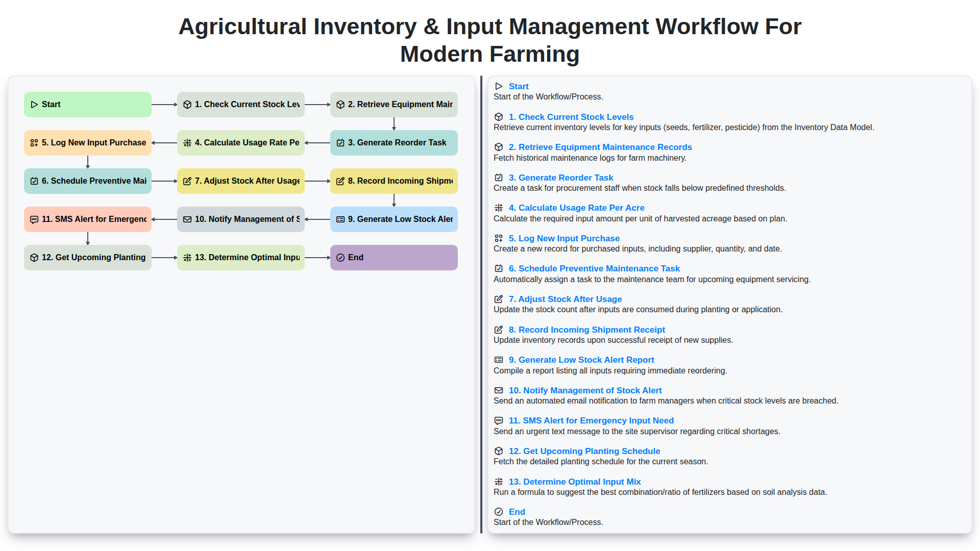Click the SMS icon on SMS Alert for Emergency node
Image resolution: width=980 pixels, height=551 pixels.
tap(34, 219)
